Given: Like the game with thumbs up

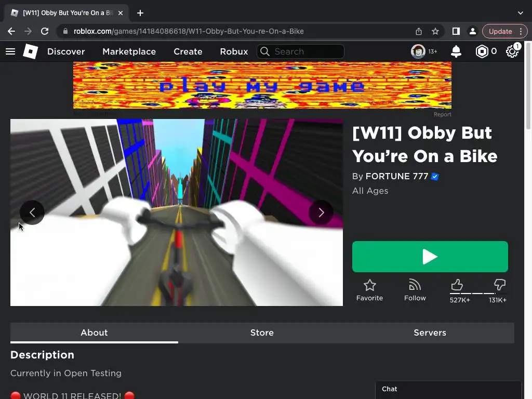Looking at the screenshot, I should pyautogui.click(x=457, y=284).
